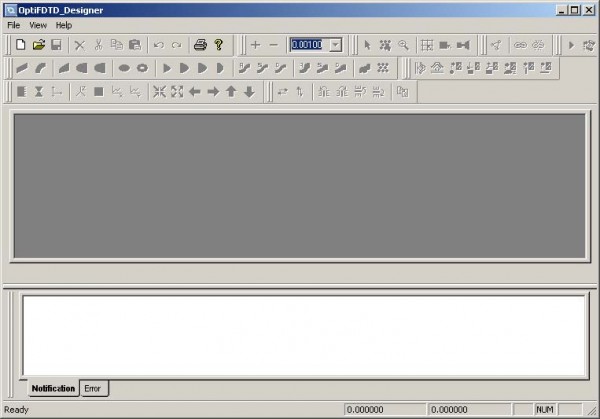Select the arc waveguide tool
Image resolution: width=600 pixels, height=419 pixels.
40,68
